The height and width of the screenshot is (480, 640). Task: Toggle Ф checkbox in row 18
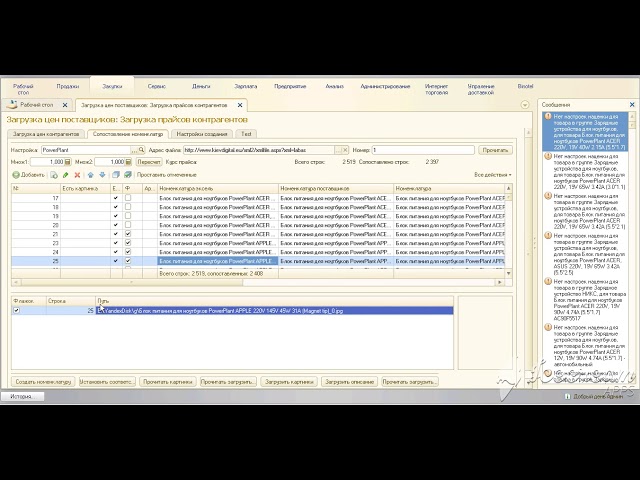click(128, 207)
